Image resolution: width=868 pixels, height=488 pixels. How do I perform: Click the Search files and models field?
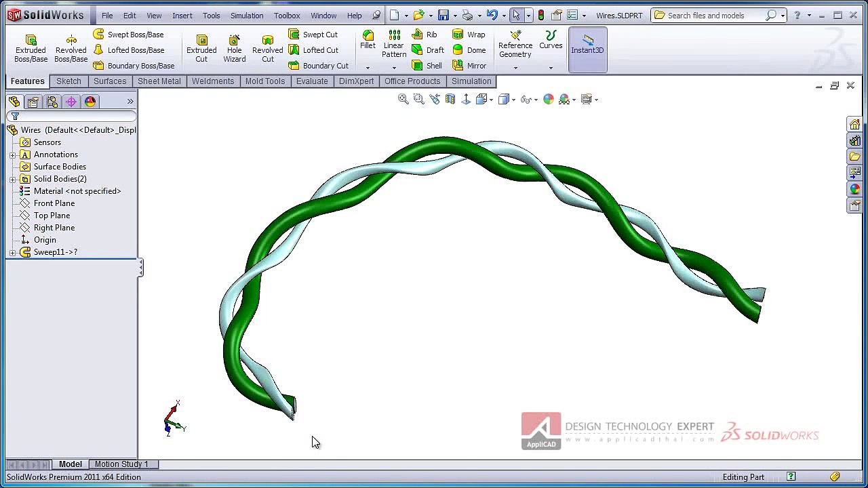(719, 16)
